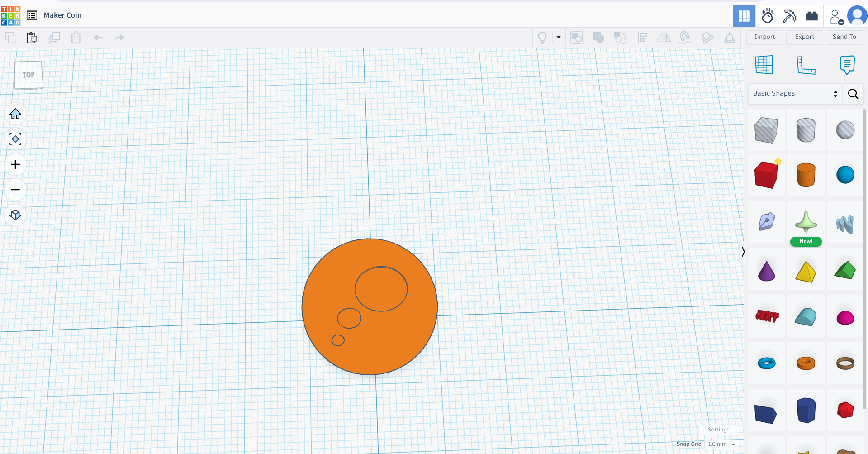Image resolution: width=868 pixels, height=454 pixels.
Task: Open the Sim Lab dropping apple icon
Action: coord(767,16)
